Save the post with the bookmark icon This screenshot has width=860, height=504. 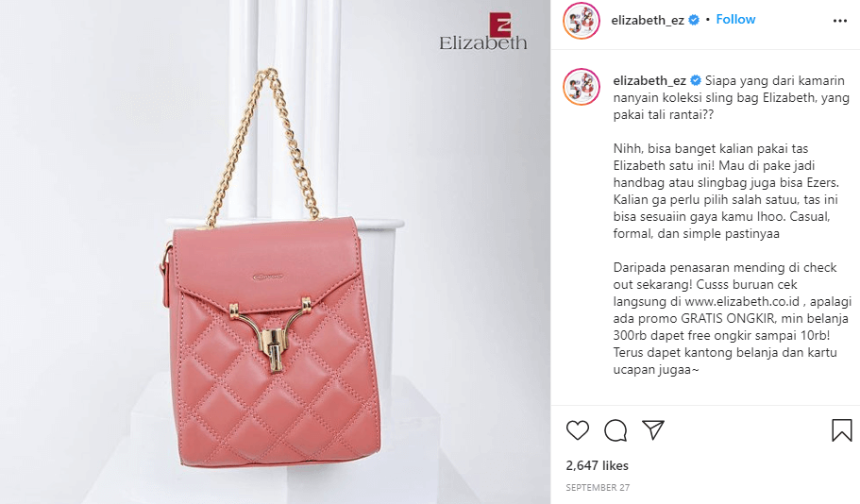pos(841,430)
